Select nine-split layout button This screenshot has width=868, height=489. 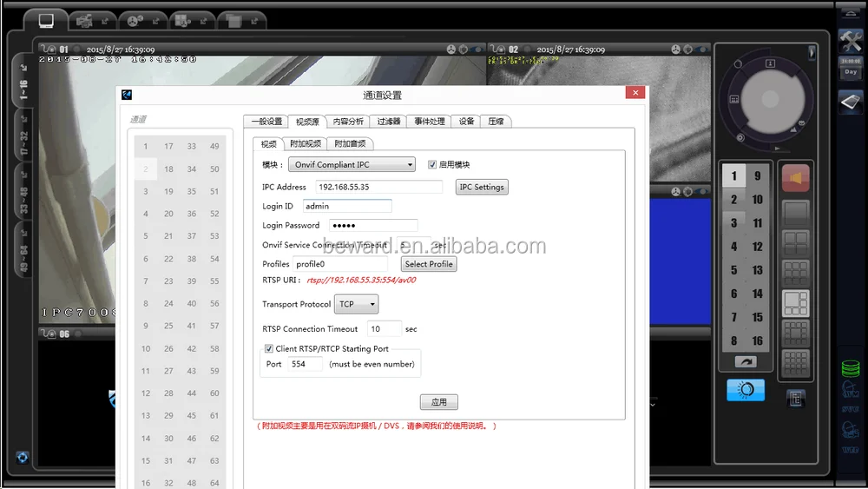click(795, 273)
